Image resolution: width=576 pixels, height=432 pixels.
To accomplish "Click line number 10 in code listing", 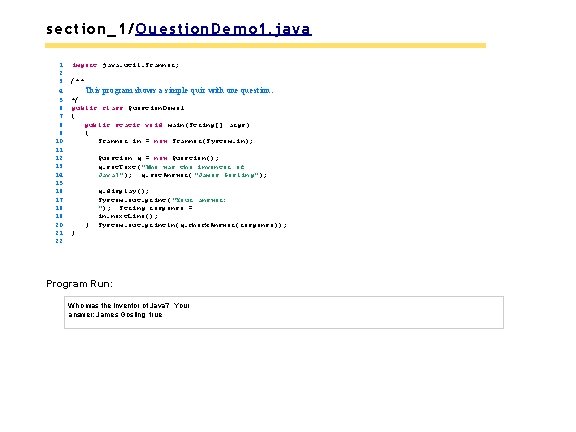I will (x=59, y=141).
